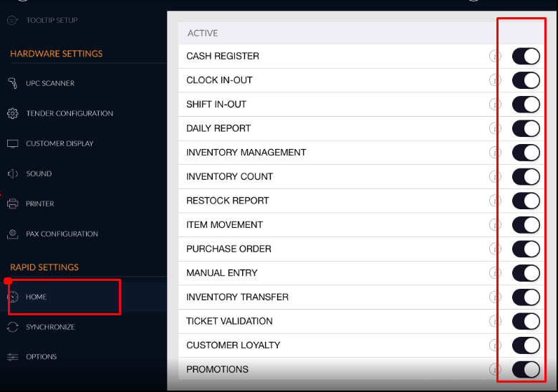Click the Inventory Transfer label

(x=237, y=297)
